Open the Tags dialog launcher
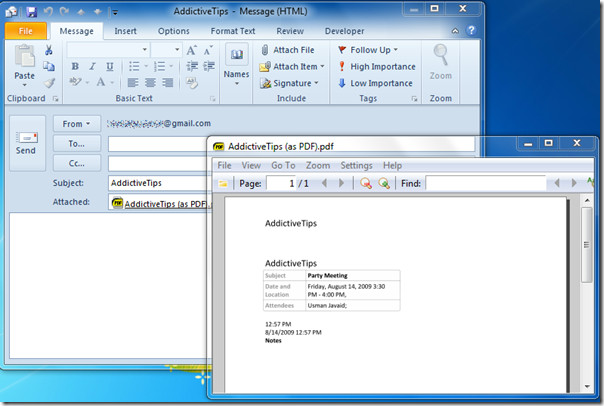604x406 pixels. pyautogui.click(x=414, y=99)
